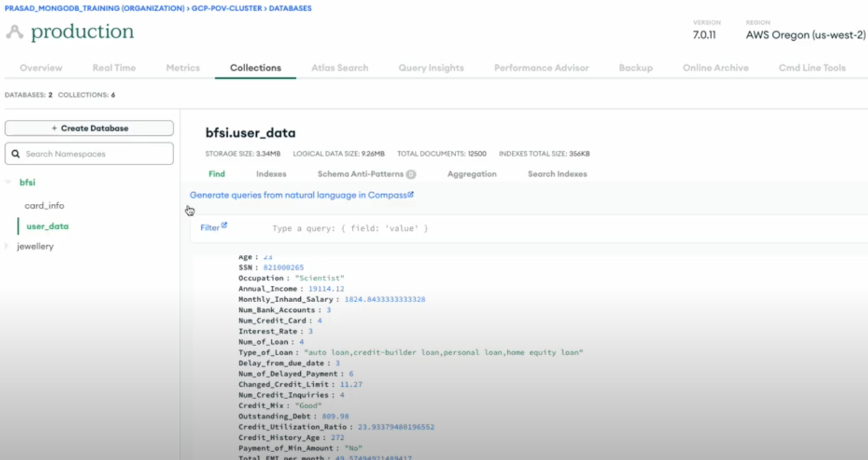Select Query Insights tab icon
The height and width of the screenshot is (460, 868).
click(x=432, y=68)
